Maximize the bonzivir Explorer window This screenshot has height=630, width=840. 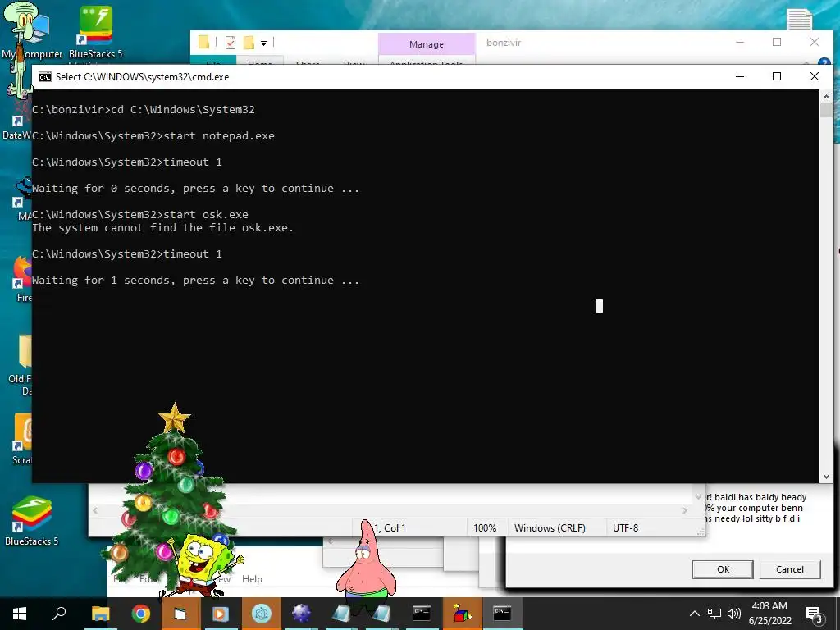pos(777,43)
